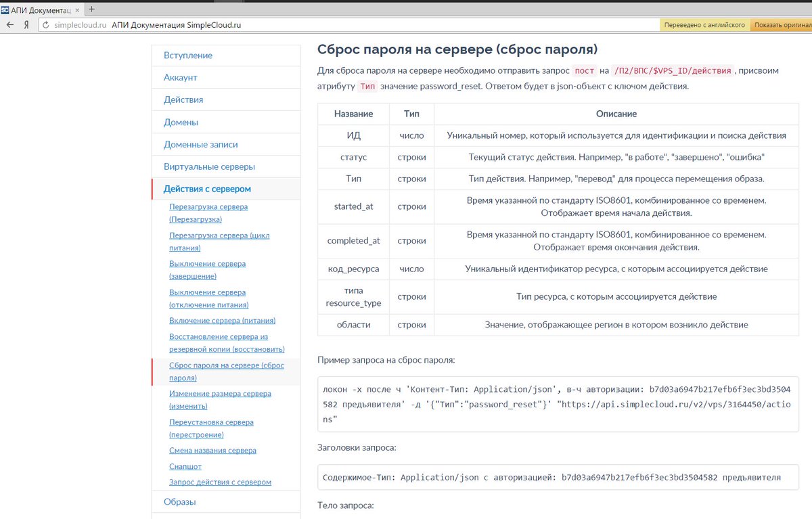The image size is (812, 519).
Task: Click text 'Тело запроса:'
Action: (345, 505)
